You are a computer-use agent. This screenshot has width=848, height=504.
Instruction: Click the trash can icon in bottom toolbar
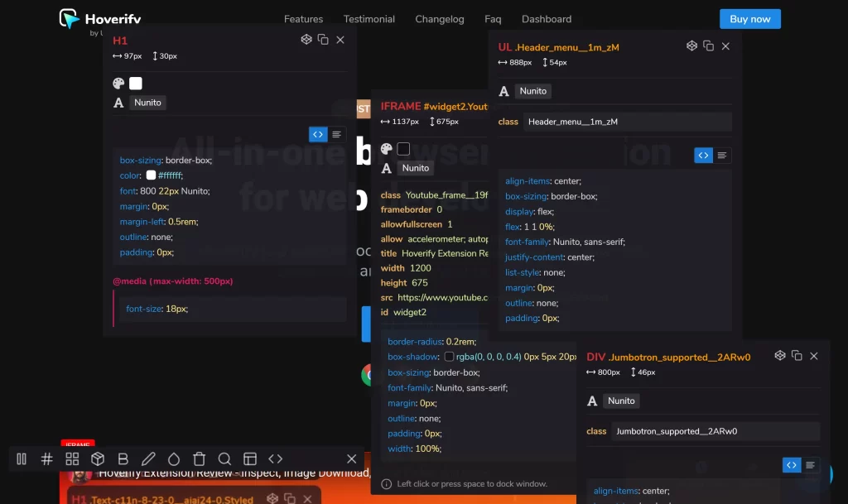199,458
